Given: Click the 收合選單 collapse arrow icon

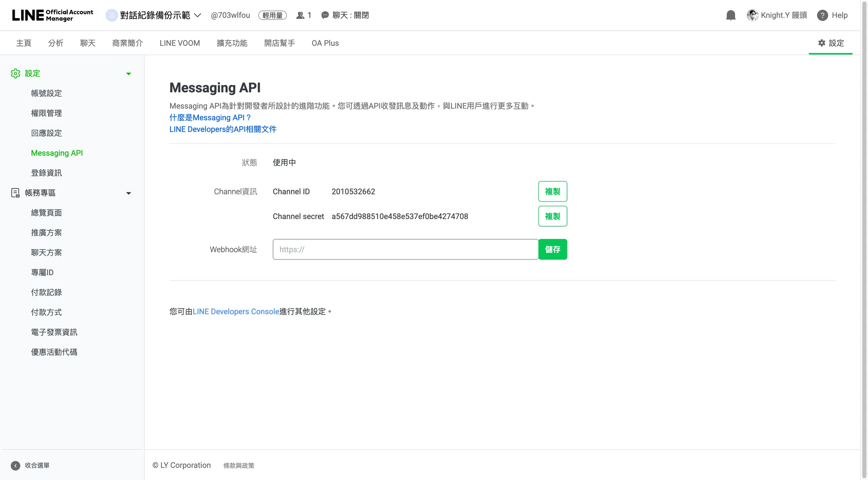Looking at the screenshot, I should [x=15, y=466].
